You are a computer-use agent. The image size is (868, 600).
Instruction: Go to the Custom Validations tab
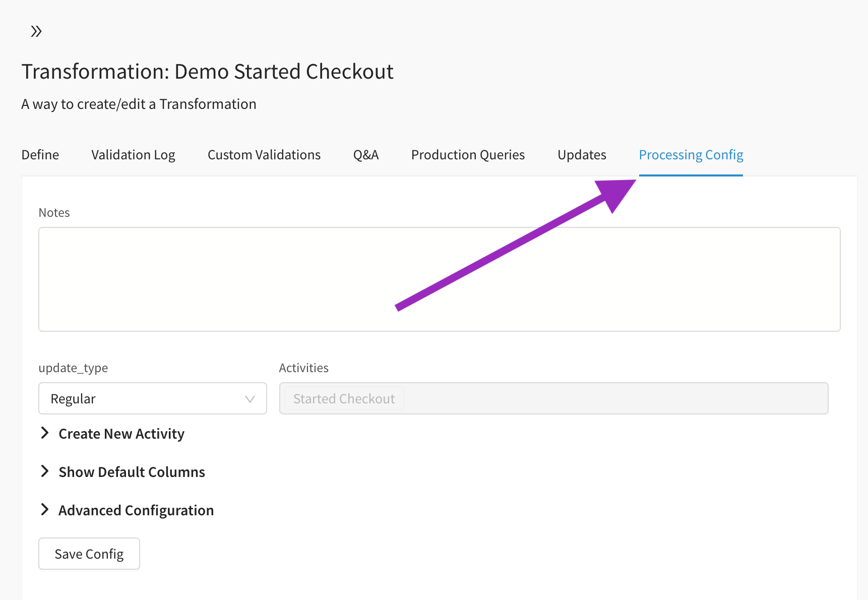click(264, 155)
